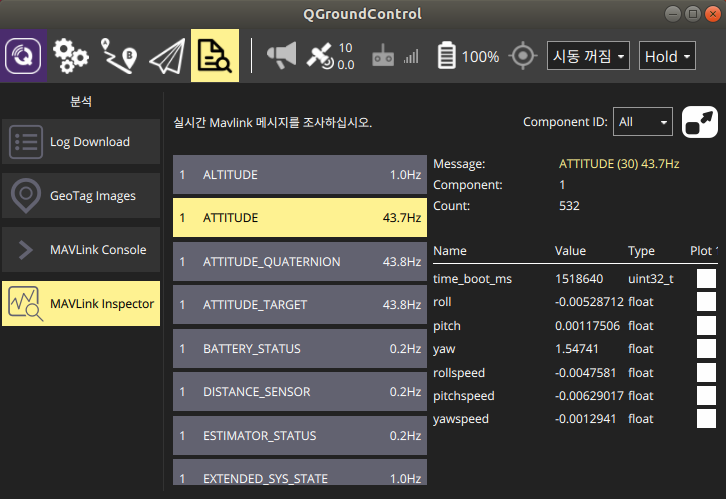Click the time_boot_ms value 1518640
The image size is (726, 499).
pos(579,279)
